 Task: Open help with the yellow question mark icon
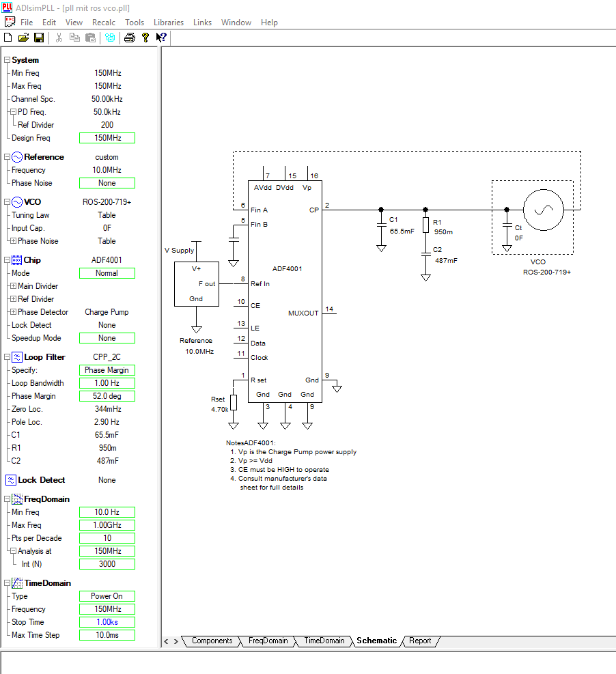point(145,38)
